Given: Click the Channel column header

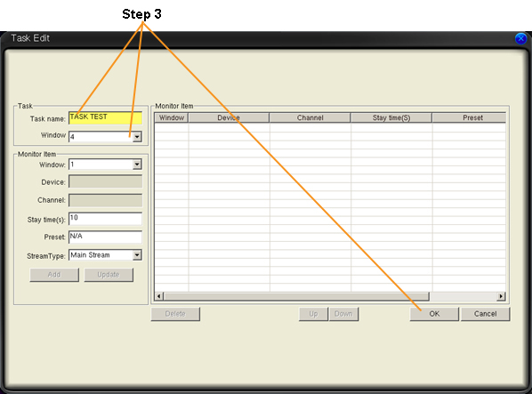Looking at the screenshot, I should pyautogui.click(x=310, y=117).
